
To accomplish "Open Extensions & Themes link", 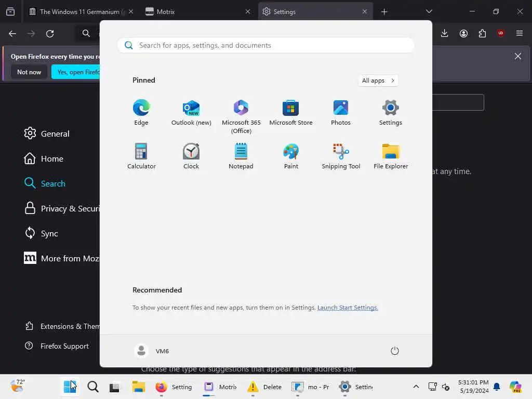I will point(62,326).
